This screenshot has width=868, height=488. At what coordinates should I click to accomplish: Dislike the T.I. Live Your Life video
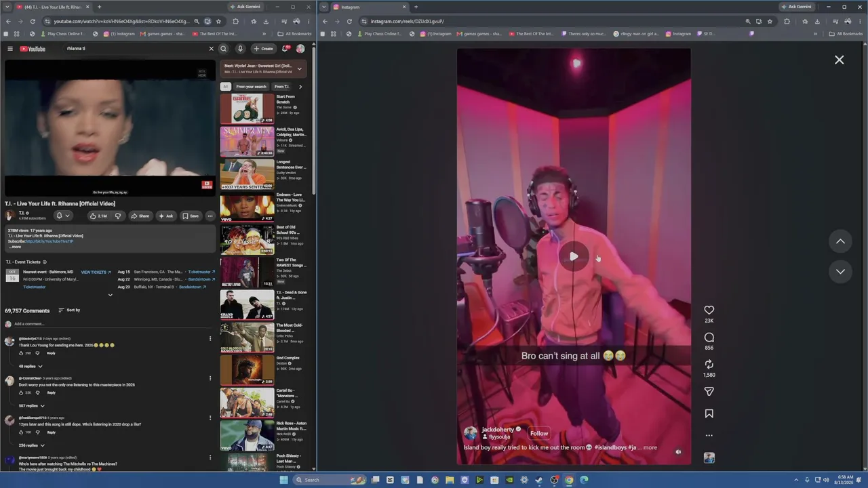point(118,216)
